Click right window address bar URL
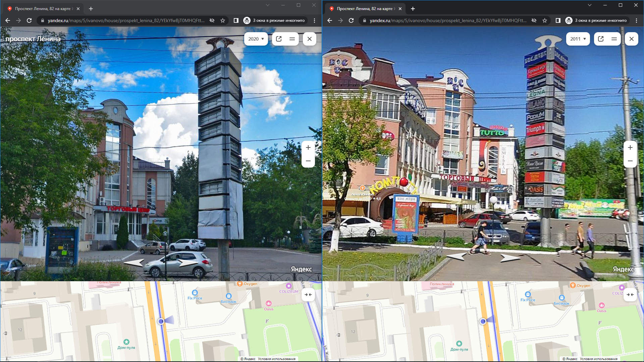The height and width of the screenshot is (362, 644). pos(448,20)
